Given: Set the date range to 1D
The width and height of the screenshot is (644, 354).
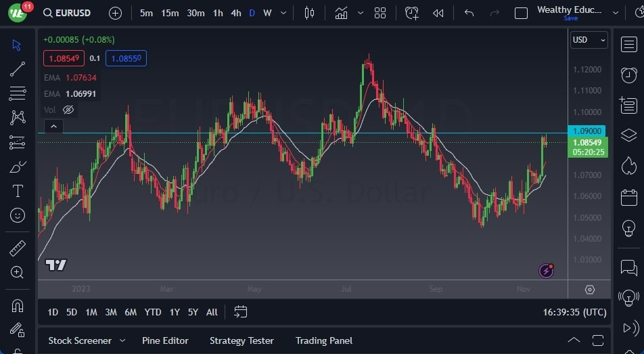Looking at the screenshot, I should pyautogui.click(x=53, y=312).
